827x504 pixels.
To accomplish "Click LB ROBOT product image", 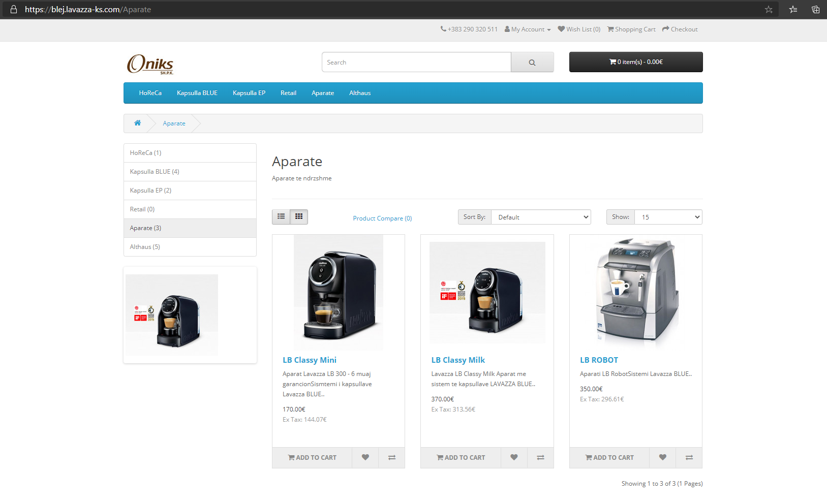I will coord(636,293).
